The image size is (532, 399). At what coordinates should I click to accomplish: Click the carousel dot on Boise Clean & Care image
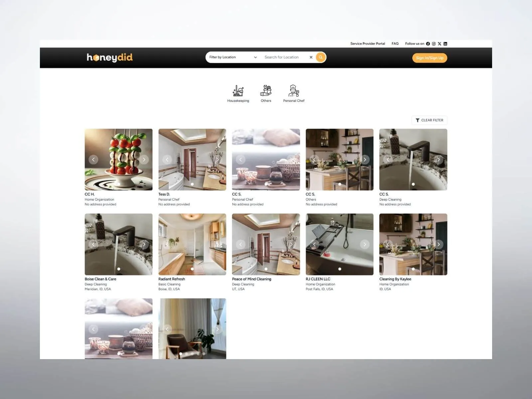point(119,269)
